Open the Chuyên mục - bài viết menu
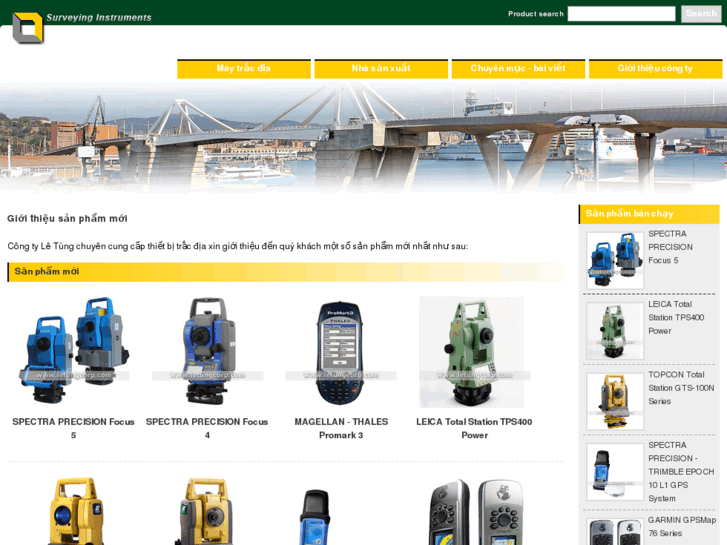727x545 pixels. (x=518, y=69)
